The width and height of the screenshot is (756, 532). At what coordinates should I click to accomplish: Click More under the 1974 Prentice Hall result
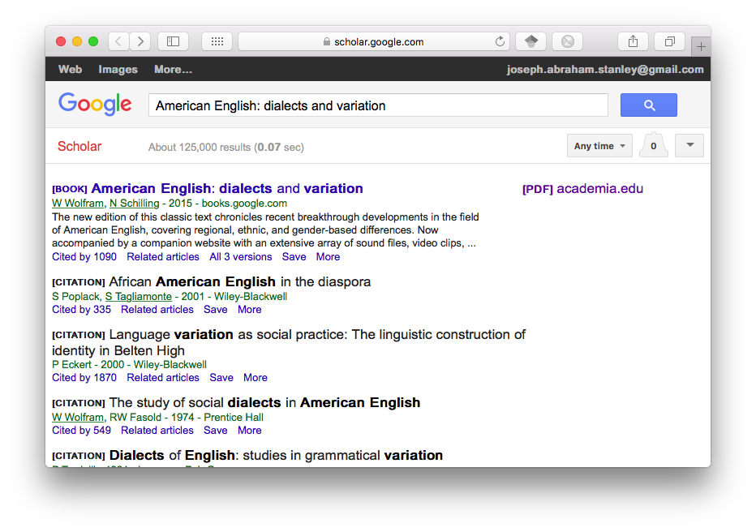[x=250, y=431]
